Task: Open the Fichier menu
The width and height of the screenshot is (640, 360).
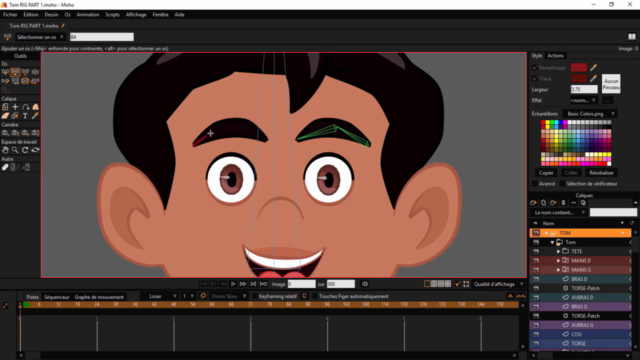Action: click(x=10, y=15)
